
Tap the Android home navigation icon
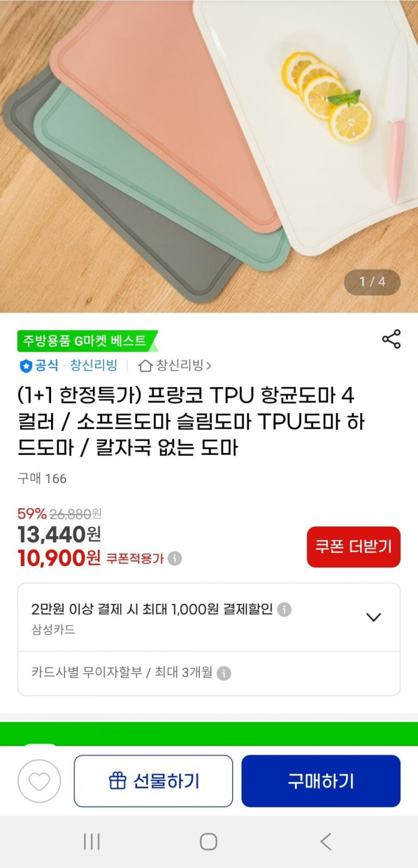point(208,841)
